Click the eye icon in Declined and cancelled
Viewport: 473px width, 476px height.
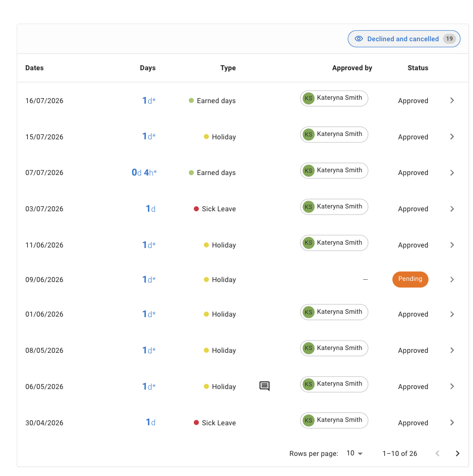(359, 39)
